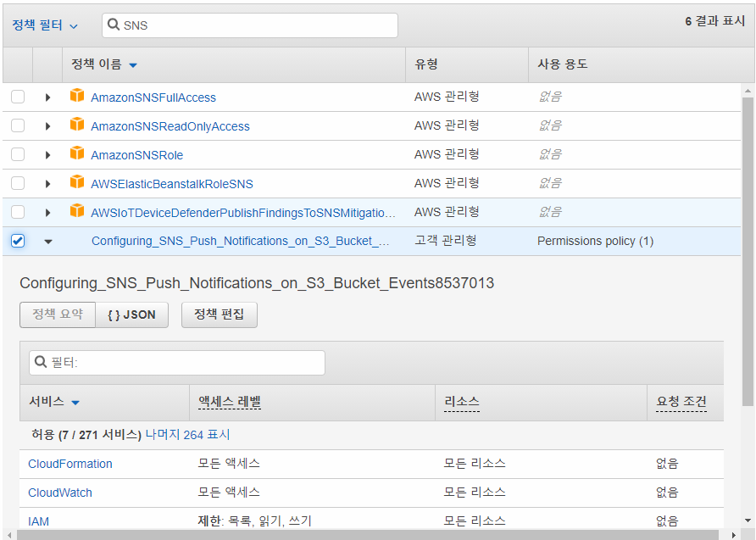Expand the AmazonSNSReadOnlyAccess row
The width and height of the screenshot is (756, 540).
pos(47,126)
